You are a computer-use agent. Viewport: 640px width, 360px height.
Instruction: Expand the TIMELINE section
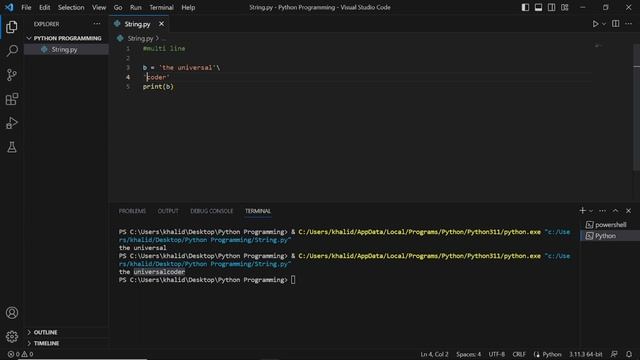(46, 343)
